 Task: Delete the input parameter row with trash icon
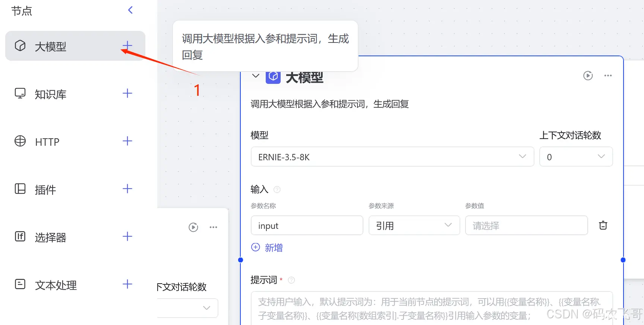603,225
